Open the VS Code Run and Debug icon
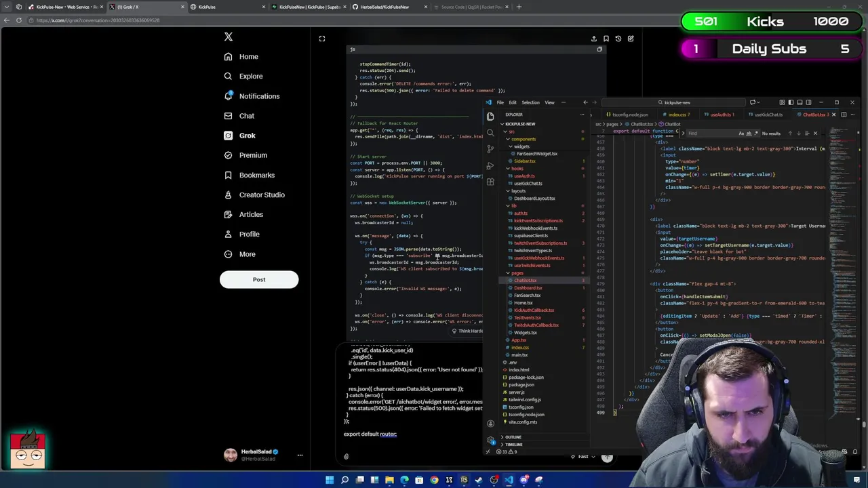The height and width of the screenshot is (488, 868). click(x=490, y=165)
